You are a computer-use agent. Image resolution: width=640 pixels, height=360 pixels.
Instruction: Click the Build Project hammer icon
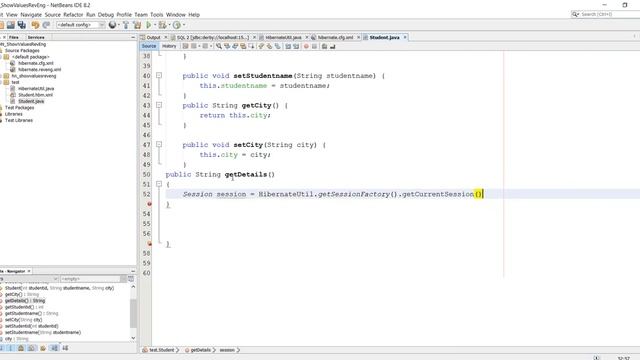[x=126, y=25]
